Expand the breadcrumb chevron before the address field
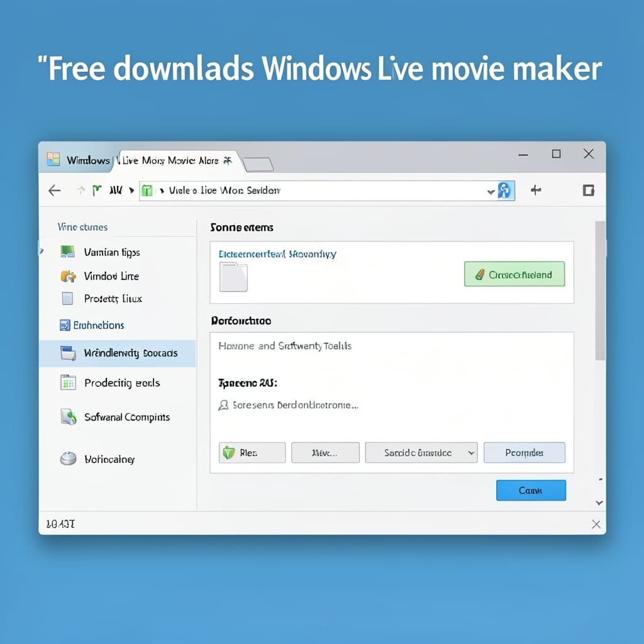 [x=131, y=190]
